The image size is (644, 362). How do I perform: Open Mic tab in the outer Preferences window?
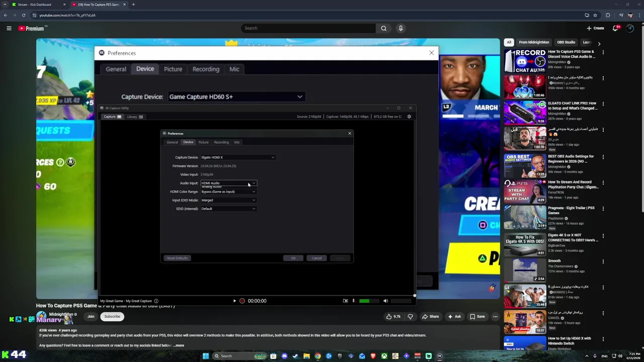click(x=234, y=69)
